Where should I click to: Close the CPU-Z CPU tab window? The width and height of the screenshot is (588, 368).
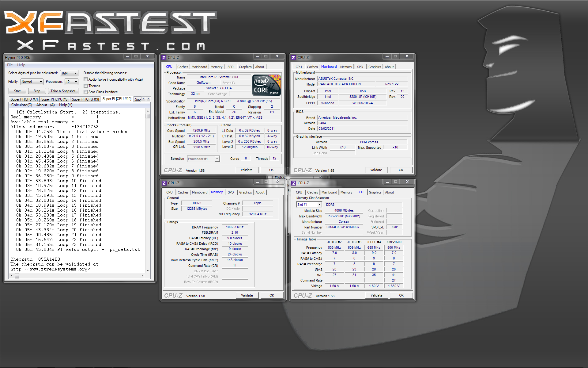pyautogui.click(x=277, y=56)
